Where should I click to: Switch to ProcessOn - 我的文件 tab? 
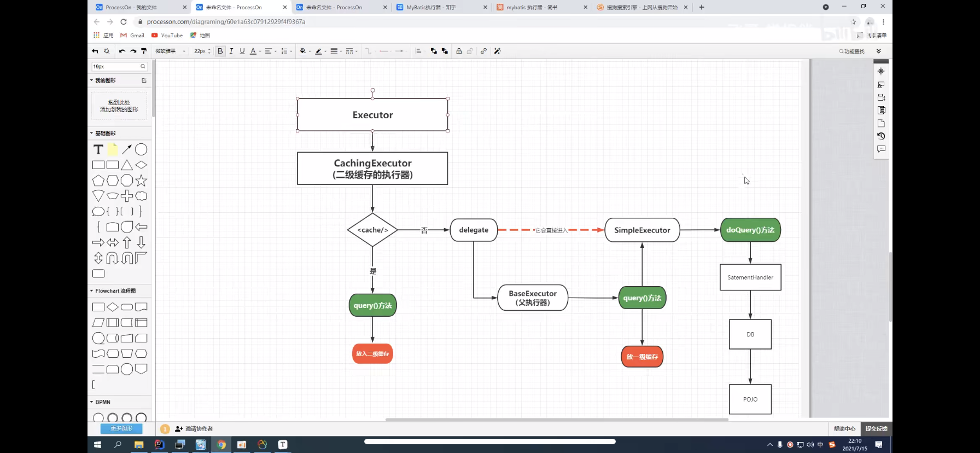pos(140,7)
